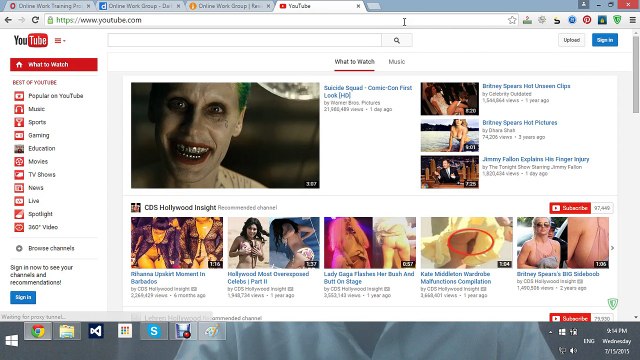Focus the YouTube search input field

pos(244,40)
